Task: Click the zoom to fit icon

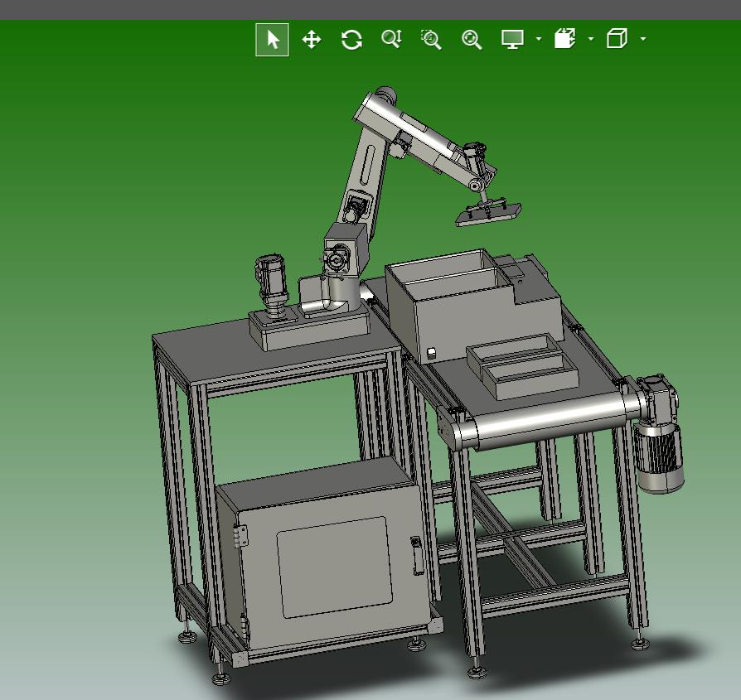Action: click(471, 40)
